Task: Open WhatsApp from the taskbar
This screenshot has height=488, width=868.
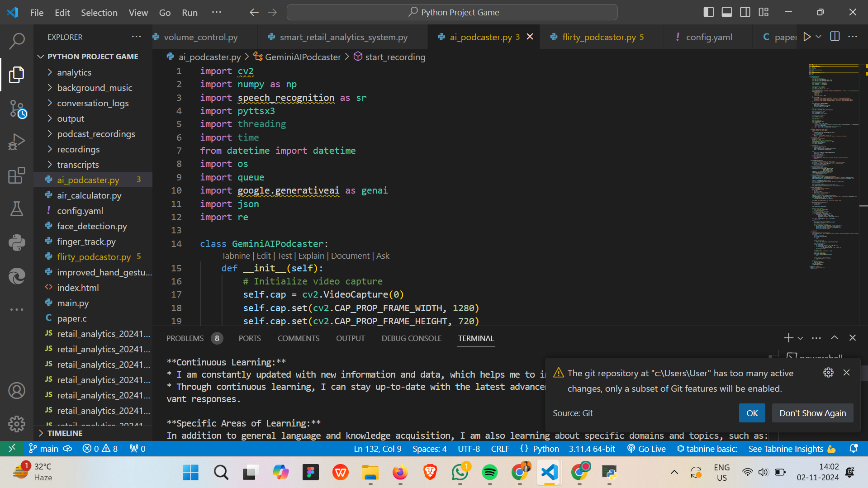Action: pyautogui.click(x=460, y=473)
